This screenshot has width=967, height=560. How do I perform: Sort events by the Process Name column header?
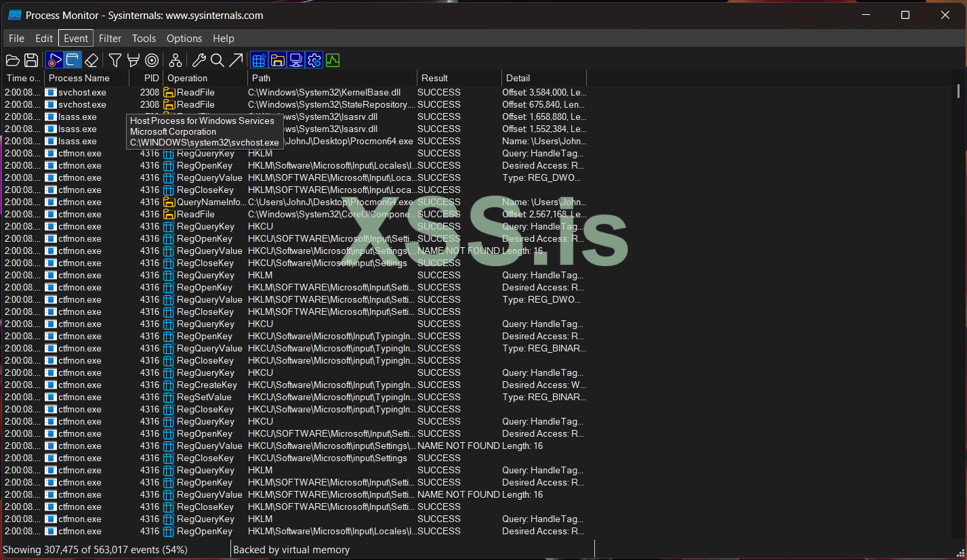pos(79,78)
